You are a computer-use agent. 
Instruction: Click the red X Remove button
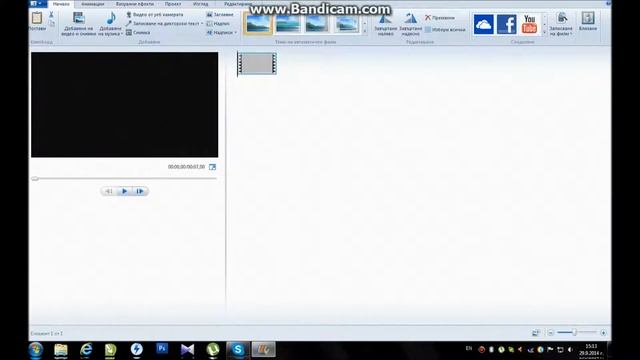pyautogui.click(x=439, y=18)
